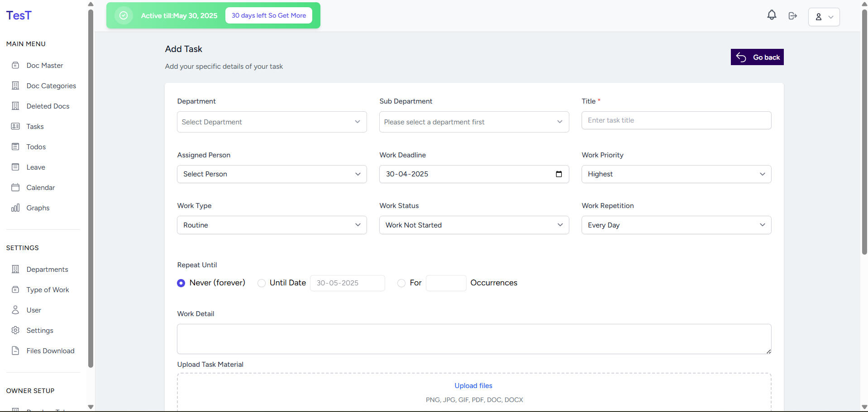Click the Tasks sidebar icon
This screenshot has width=868, height=412.
15,126
